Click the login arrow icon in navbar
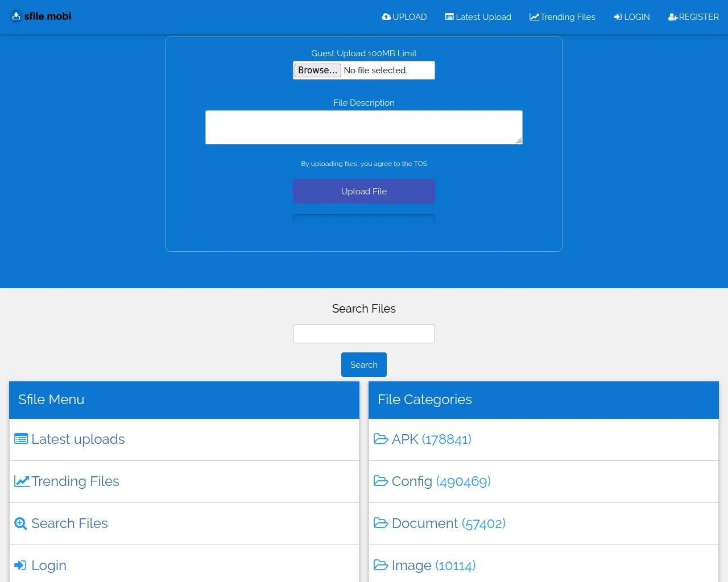This screenshot has width=728, height=582. coord(618,17)
